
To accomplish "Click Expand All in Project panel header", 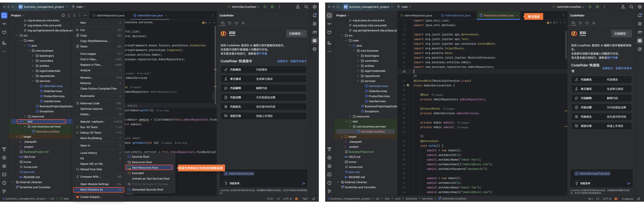I will [x=69, y=16].
